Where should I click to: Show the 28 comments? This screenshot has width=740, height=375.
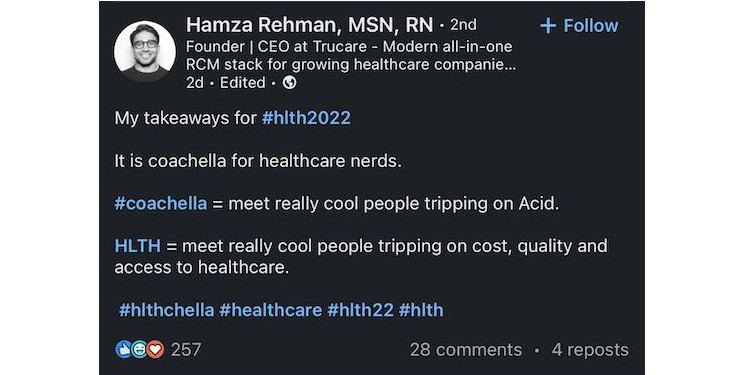466,350
